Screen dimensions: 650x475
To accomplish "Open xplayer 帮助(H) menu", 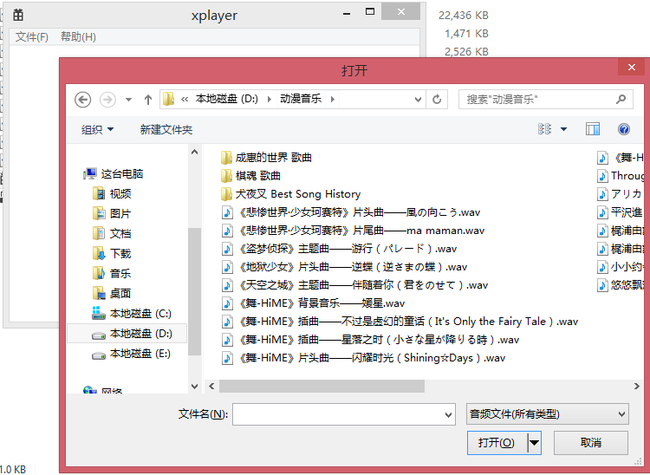I will pyautogui.click(x=78, y=37).
